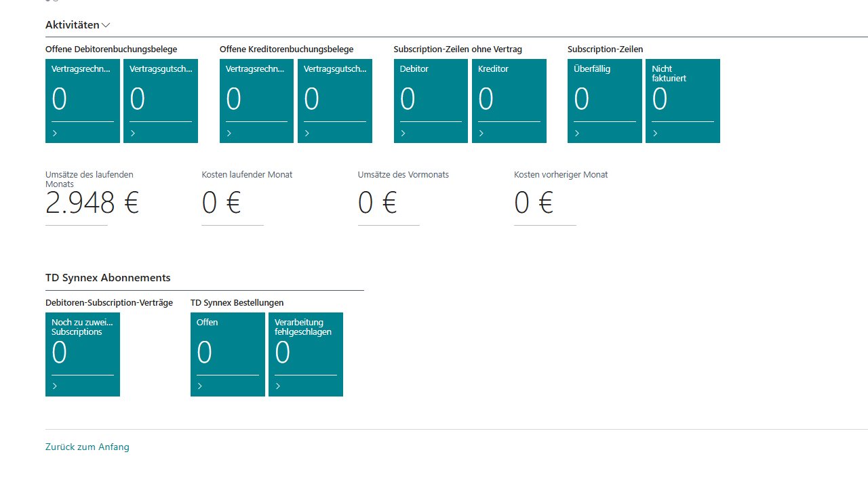This screenshot has width=868, height=488.
Task: Click arrow icon on Noch zu zuweisende Subscriptions tile
Action: 55,386
